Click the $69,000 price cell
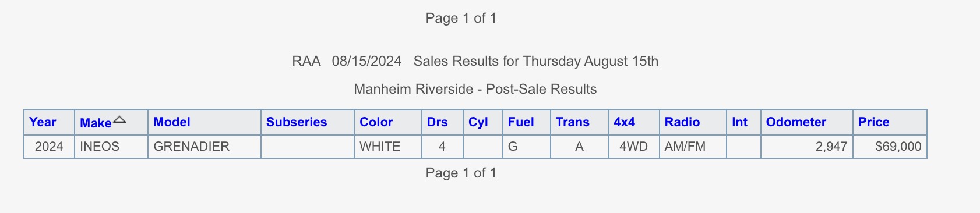This screenshot has height=213, width=980. coord(890,147)
